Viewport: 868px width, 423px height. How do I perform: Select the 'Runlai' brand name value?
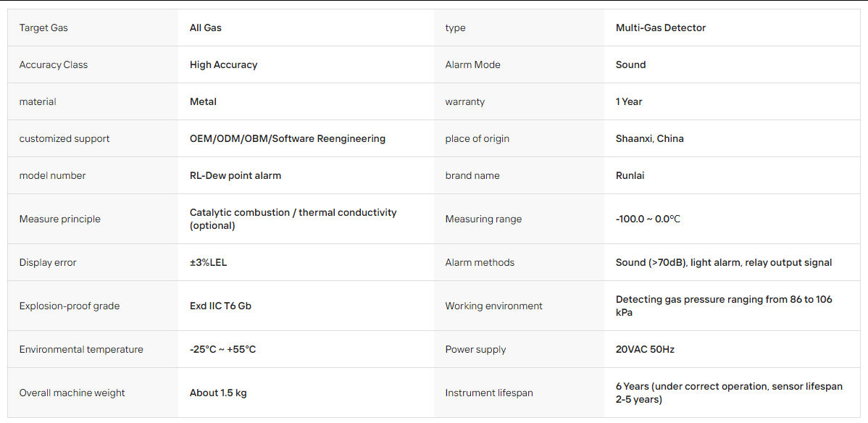[x=630, y=175]
